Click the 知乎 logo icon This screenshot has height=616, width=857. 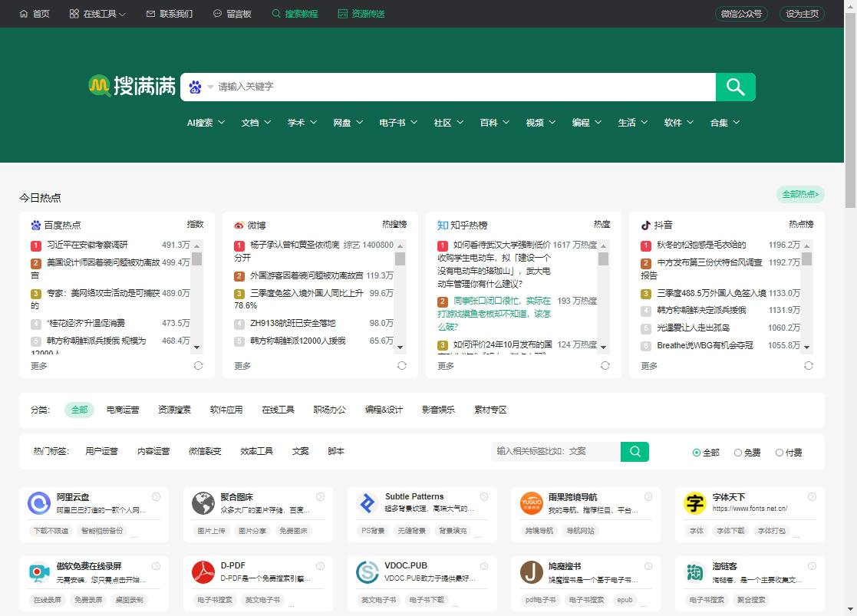pyautogui.click(x=443, y=226)
